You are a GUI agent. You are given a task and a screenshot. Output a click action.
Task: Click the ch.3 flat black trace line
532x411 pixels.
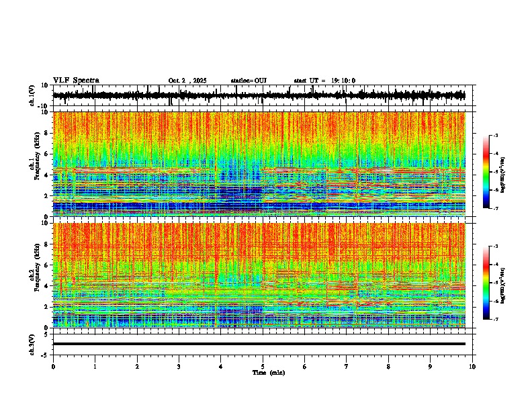tap(259, 344)
